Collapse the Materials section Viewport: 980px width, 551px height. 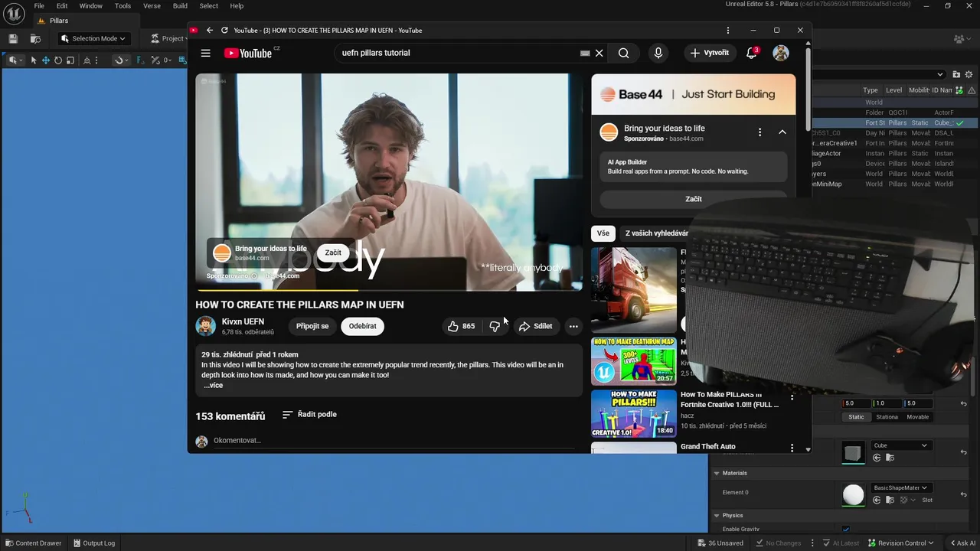pyautogui.click(x=717, y=473)
